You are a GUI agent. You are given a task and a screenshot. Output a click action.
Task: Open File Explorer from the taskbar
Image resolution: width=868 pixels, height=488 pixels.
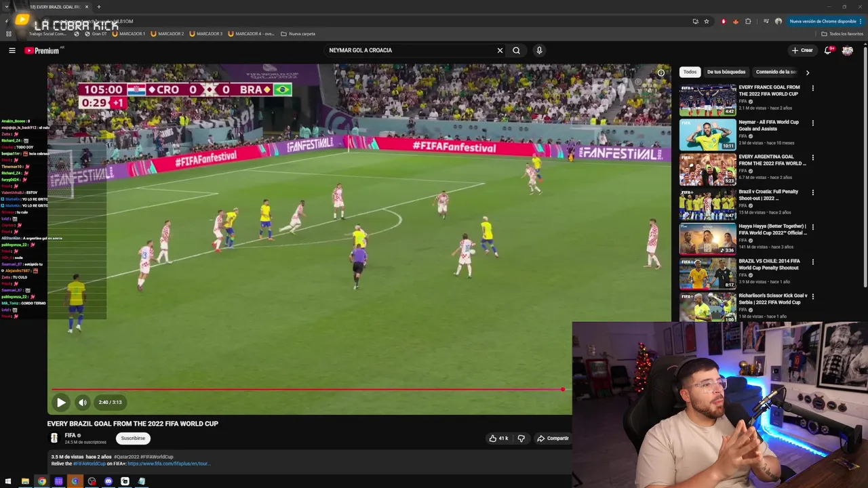point(25,481)
